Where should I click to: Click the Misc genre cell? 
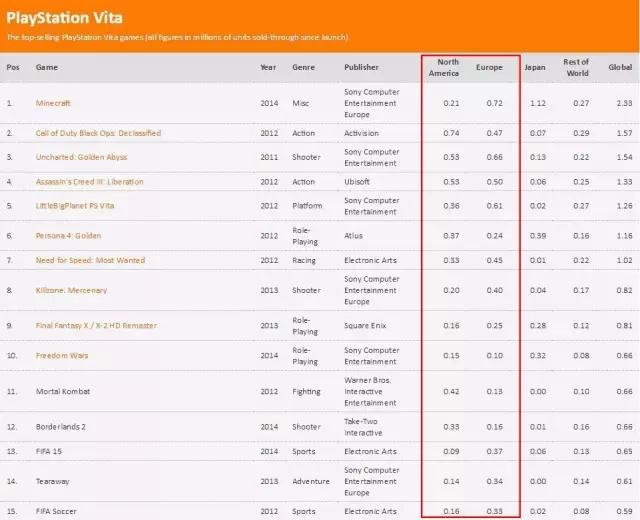300,103
